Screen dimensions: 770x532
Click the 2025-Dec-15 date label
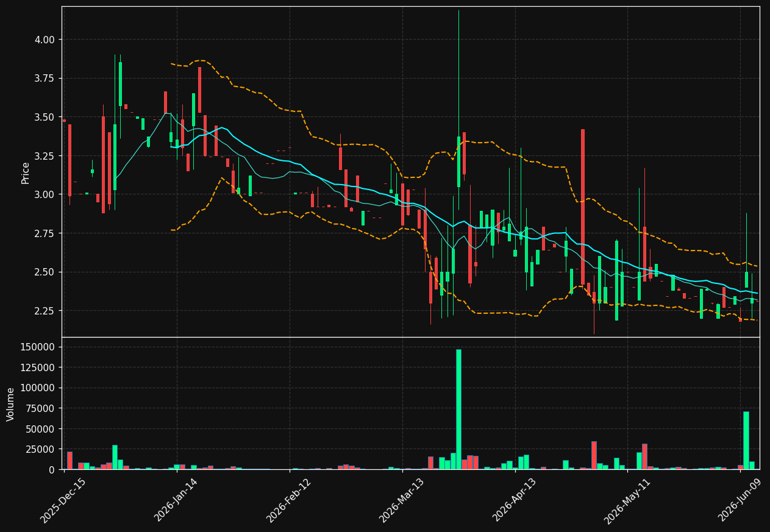63,500
